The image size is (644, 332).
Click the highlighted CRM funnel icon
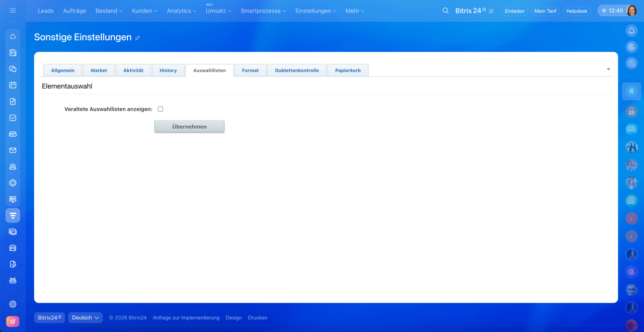(x=13, y=215)
